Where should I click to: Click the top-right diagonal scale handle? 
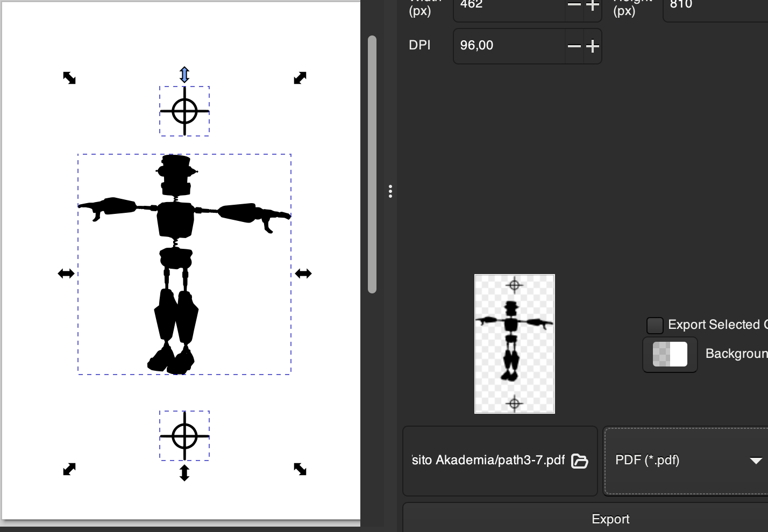(x=300, y=78)
